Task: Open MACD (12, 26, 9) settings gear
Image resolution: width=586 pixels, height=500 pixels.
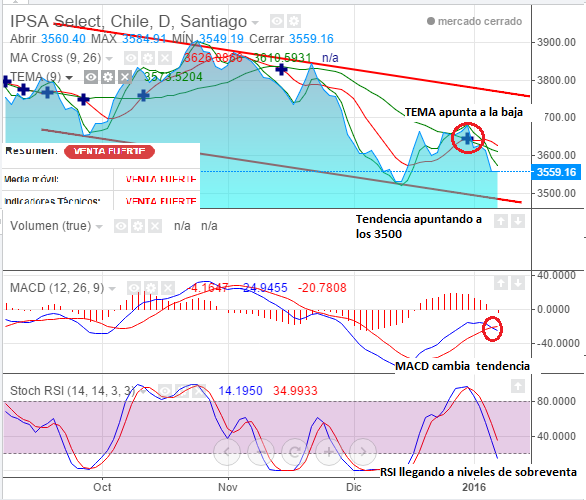Action: coord(151,288)
